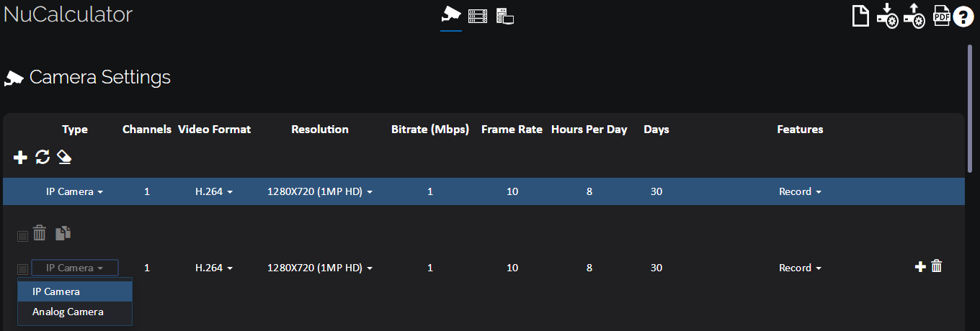The width and height of the screenshot is (980, 331).
Task: Select IP Camera option in open list
Action: point(56,291)
